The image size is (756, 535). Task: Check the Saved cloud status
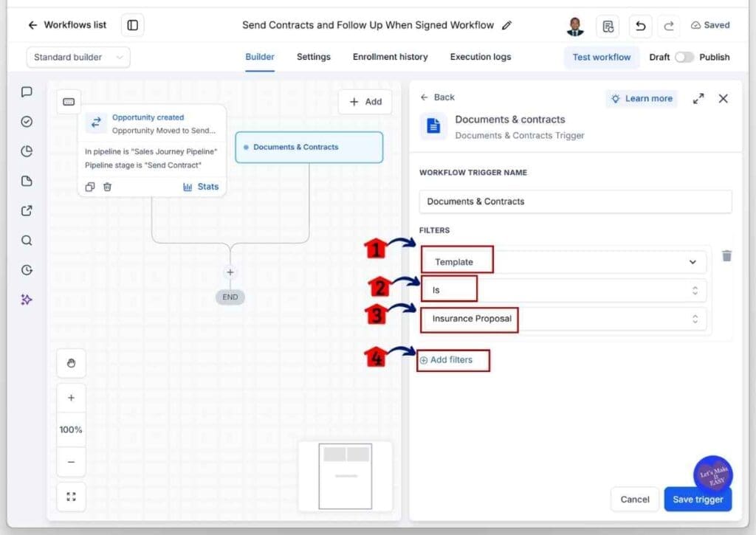point(710,25)
